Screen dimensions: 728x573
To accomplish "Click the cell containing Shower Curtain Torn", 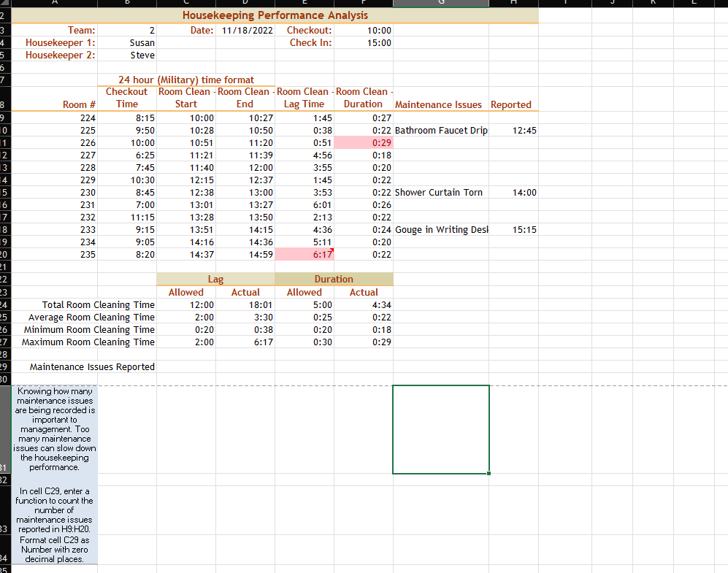I will 438,192.
